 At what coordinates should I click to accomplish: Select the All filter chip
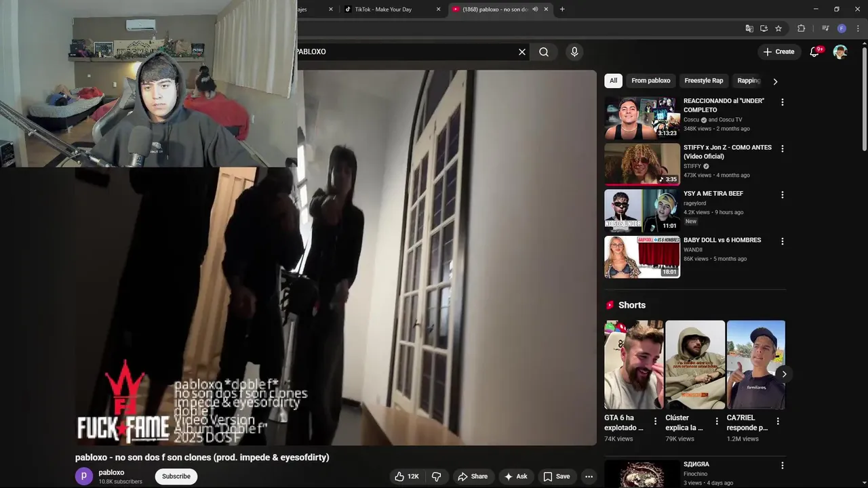point(613,81)
